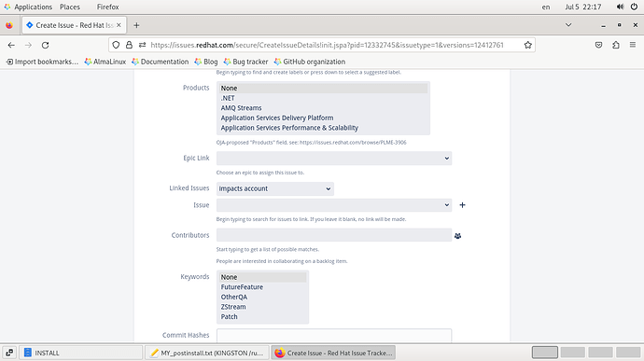Open a new browser tab

click(x=136, y=25)
